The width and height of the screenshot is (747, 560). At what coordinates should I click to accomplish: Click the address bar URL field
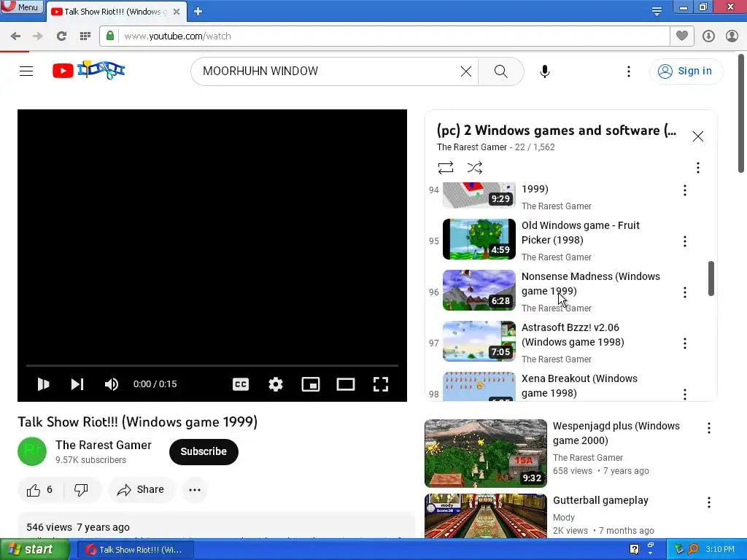tap(393, 36)
